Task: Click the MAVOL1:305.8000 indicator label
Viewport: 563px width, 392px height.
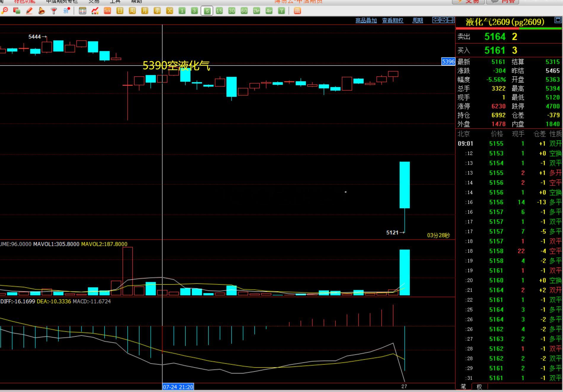Action: coord(56,244)
